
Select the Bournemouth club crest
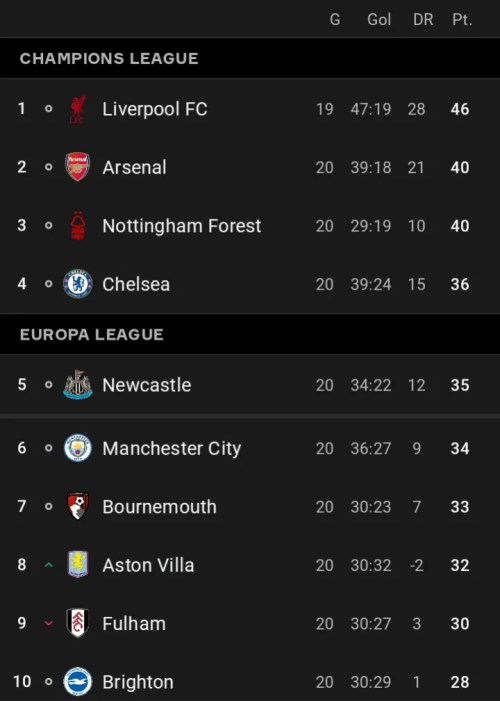click(78, 506)
